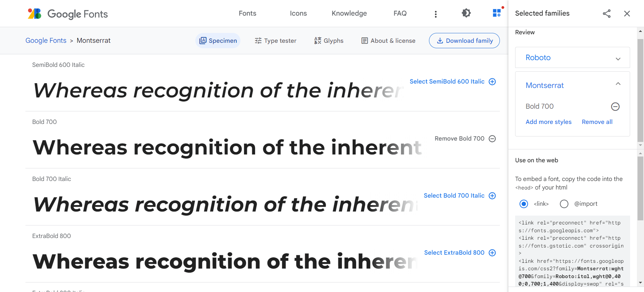Add ExtraBold 800 with the plus icon
The image size is (644, 292).
pos(492,253)
